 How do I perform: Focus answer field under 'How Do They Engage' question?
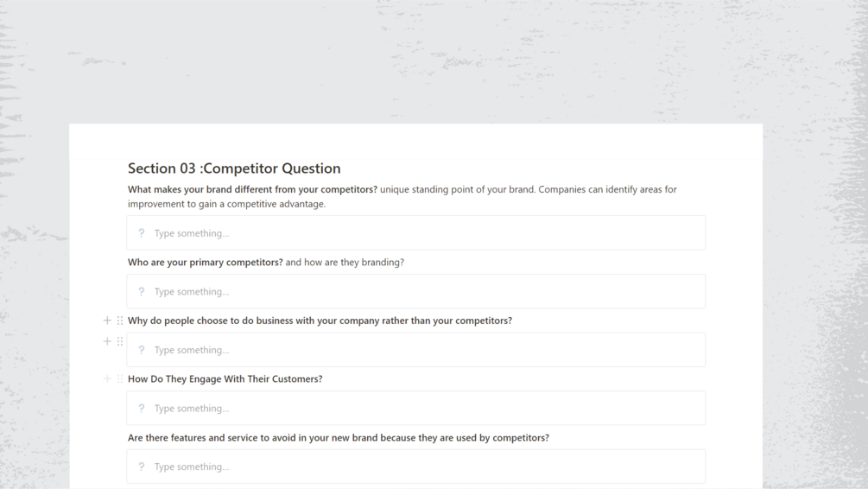coord(423,409)
